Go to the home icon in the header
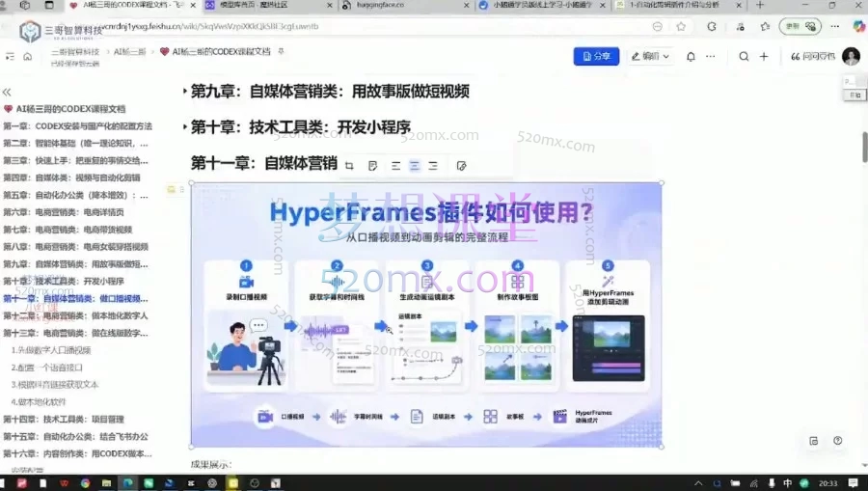This screenshot has width=868, height=491. tap(28, 57)
